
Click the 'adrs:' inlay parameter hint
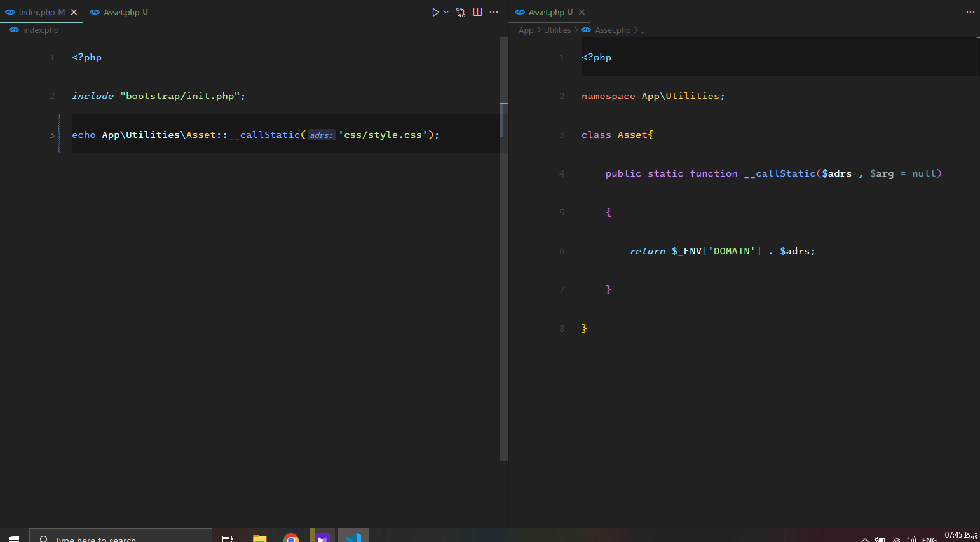tap(322, 135)
